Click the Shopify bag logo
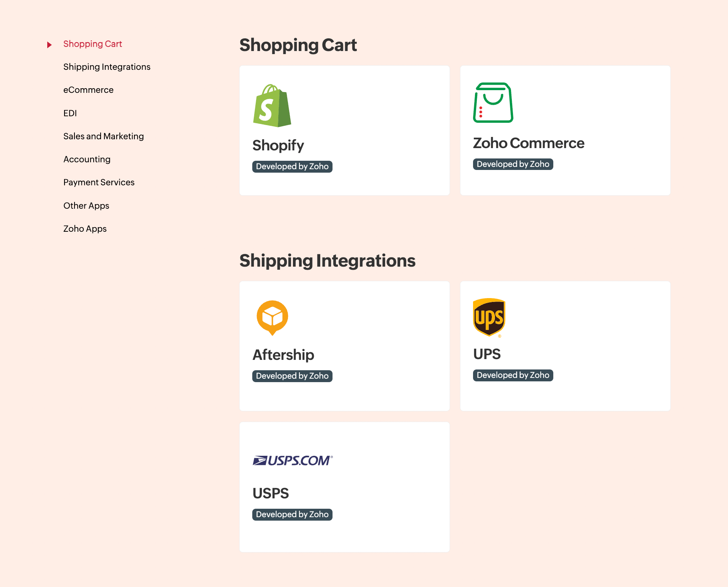 [x=272, y=106]
